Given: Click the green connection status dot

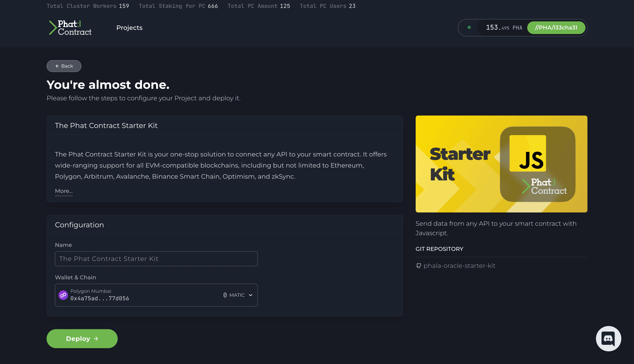Looking at the screenshot, I should 469,27.
